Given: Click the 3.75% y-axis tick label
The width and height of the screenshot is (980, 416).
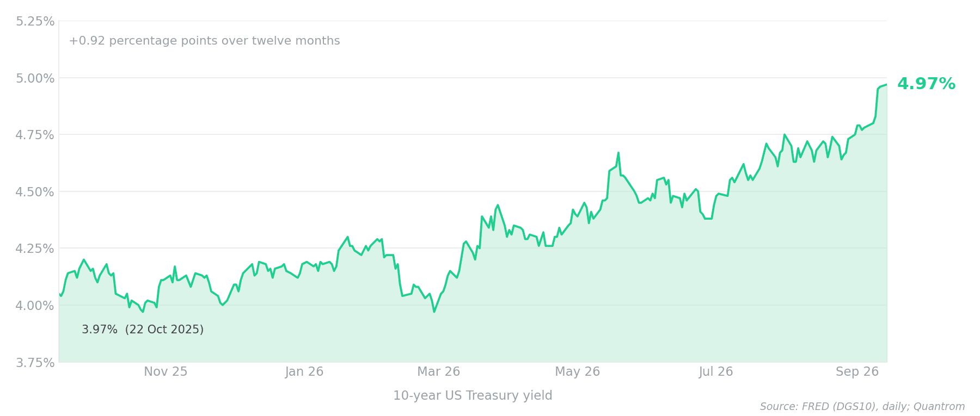Looking at the screenshot, I should point(35,363).
